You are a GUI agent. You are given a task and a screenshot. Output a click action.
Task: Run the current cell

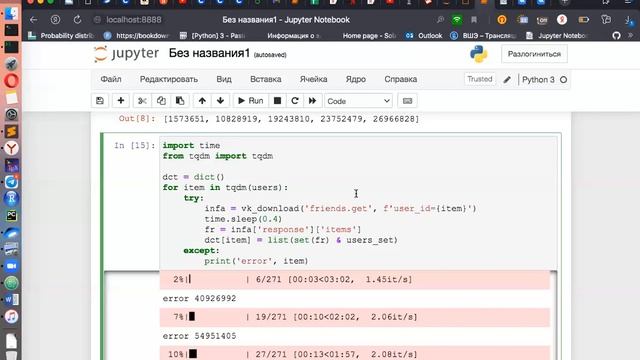coord(251,101)
